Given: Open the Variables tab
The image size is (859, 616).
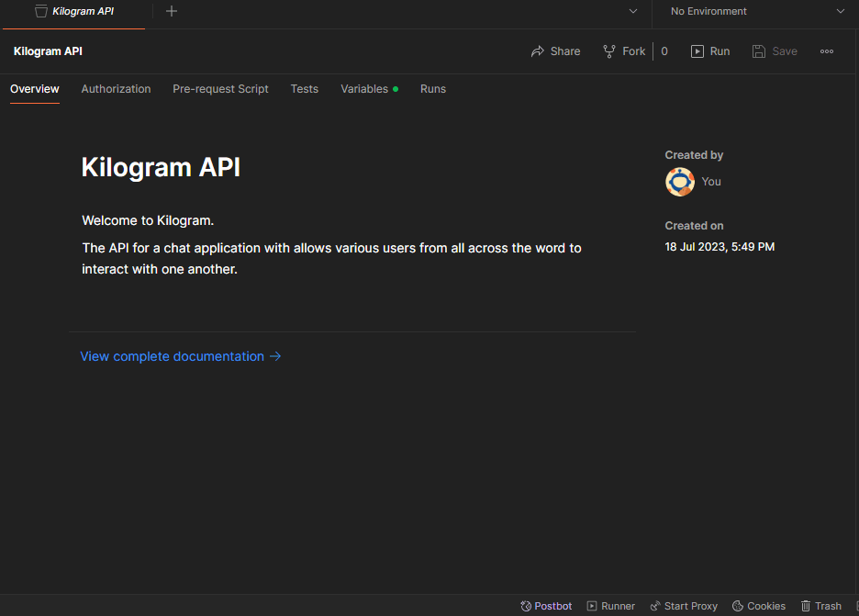Looking at the screenshot, I should [x=369, y=89].
